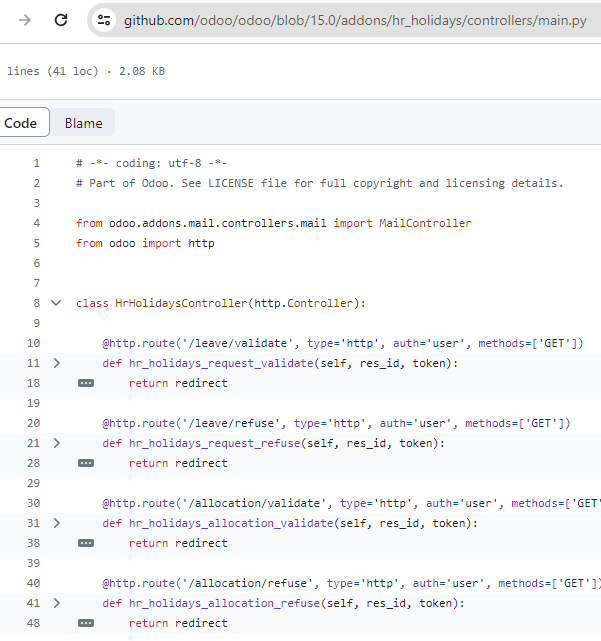
Task: Select line number 5
Action: point(36,243)
